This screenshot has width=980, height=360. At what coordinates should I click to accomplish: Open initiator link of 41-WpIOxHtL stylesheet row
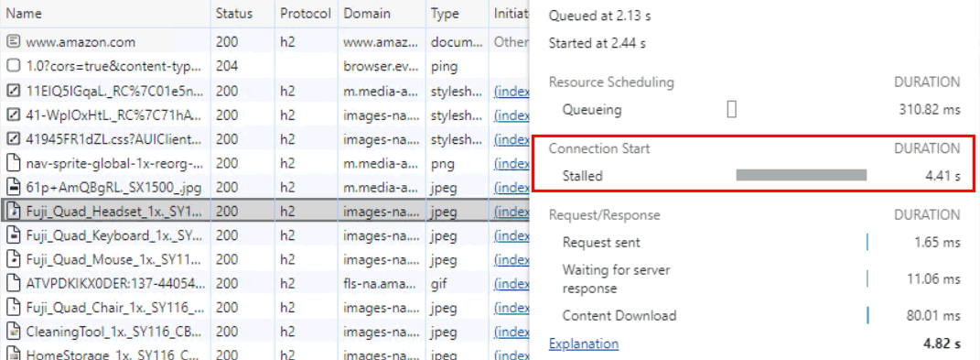pos(512,115)
